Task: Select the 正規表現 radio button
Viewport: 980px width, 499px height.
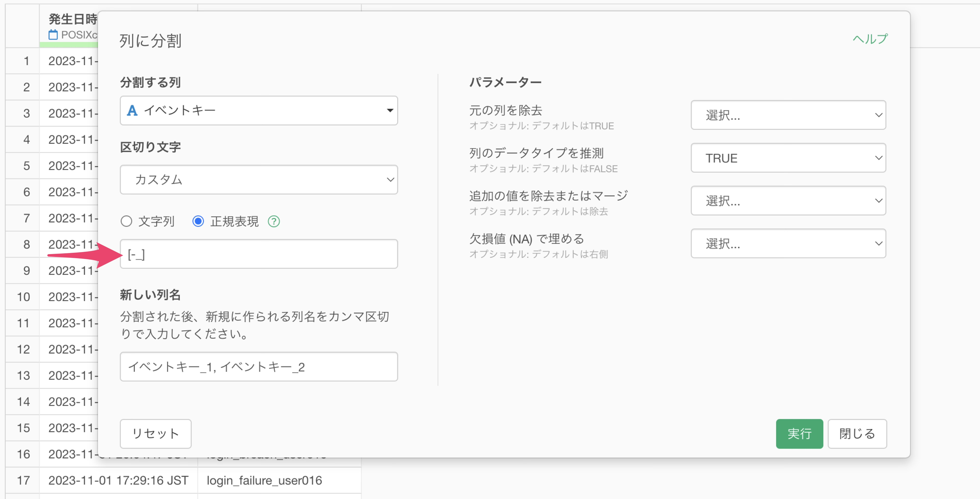Action: tap(198, 221)
